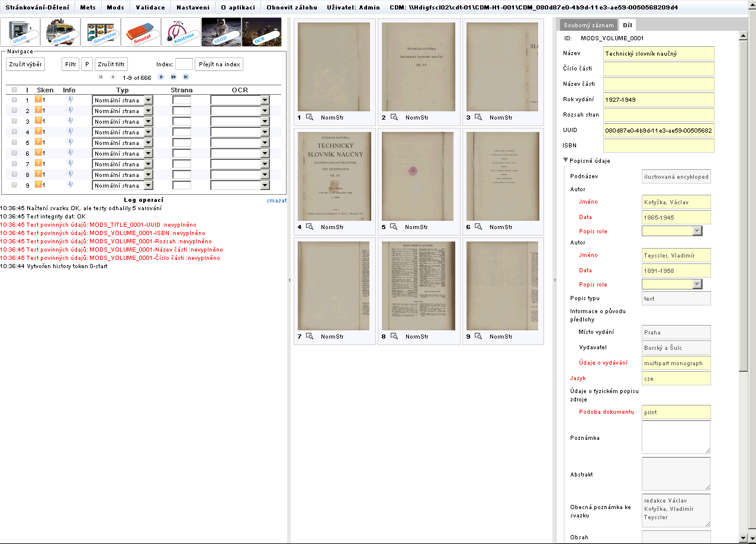Zoom thumbnail 1 with magnifier icon

pyautogui.click(x=309, y=118)
